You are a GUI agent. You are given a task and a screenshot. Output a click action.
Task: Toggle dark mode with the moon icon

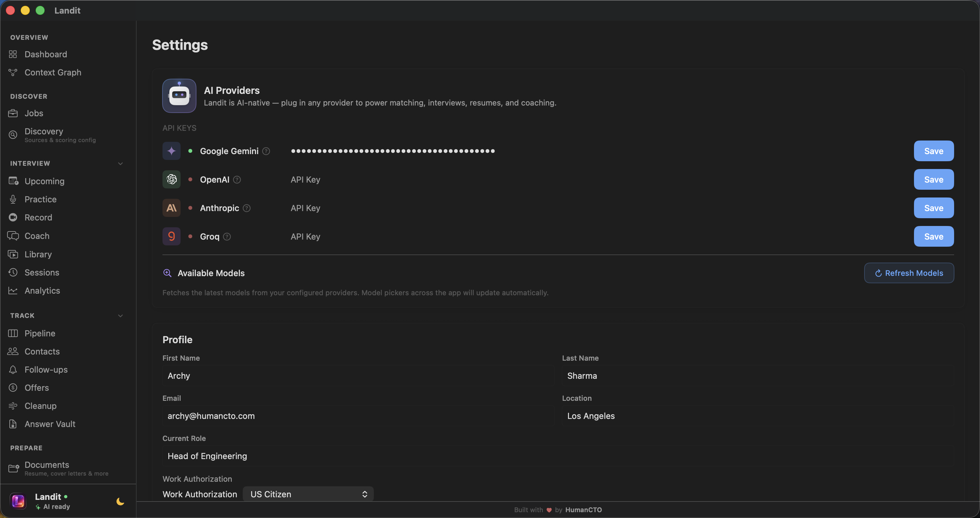[x=119, y=501]
